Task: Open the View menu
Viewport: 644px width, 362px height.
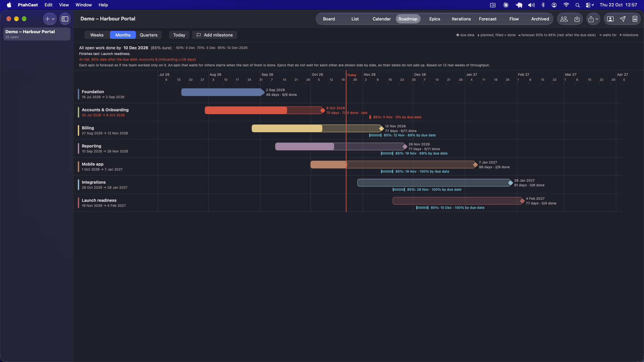Action: point(64,5)
